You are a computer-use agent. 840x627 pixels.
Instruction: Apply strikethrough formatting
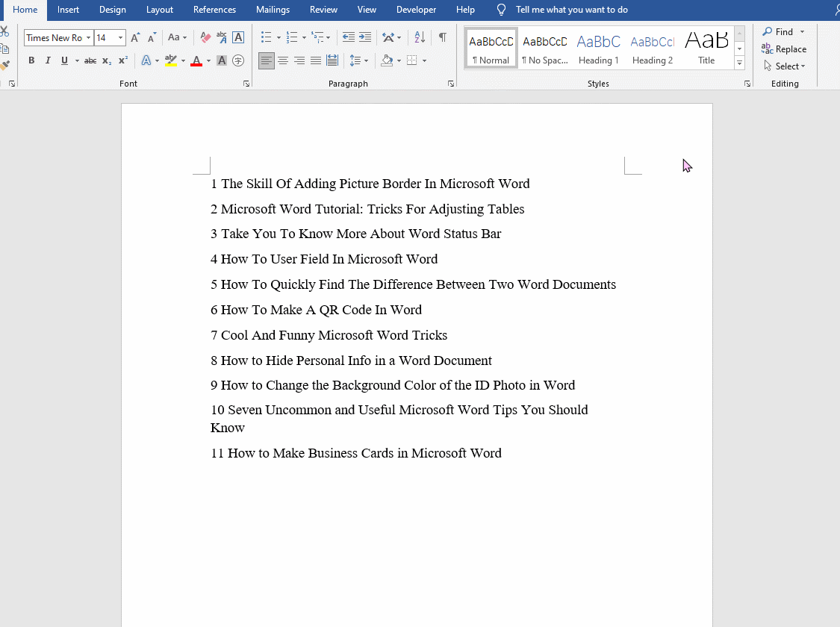pos(90,60)
